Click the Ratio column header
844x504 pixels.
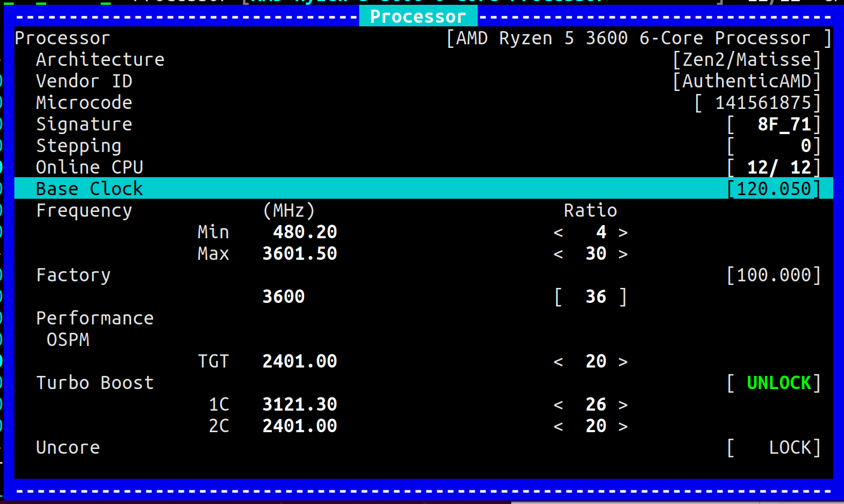tap(590, 210)
